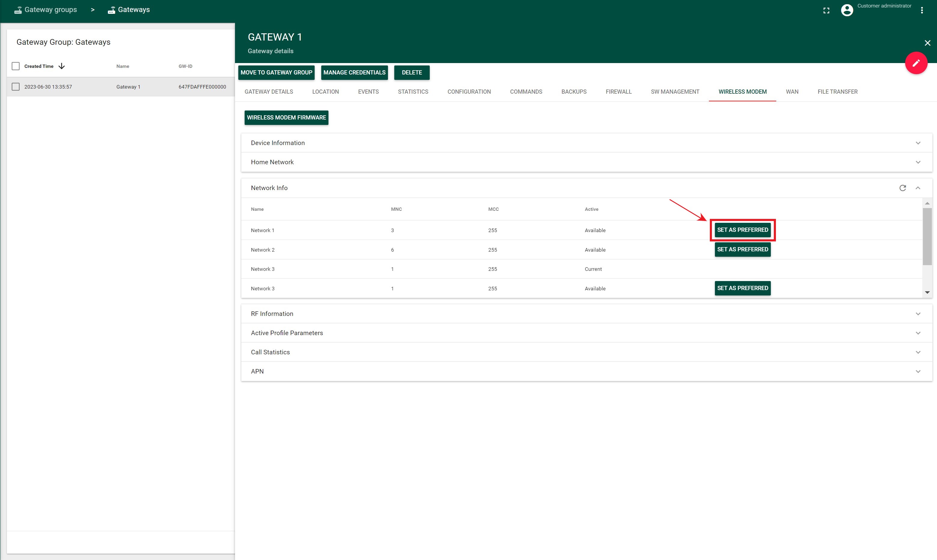
Task: Click the fullscreen expand icon
Action: coord(827,9)
